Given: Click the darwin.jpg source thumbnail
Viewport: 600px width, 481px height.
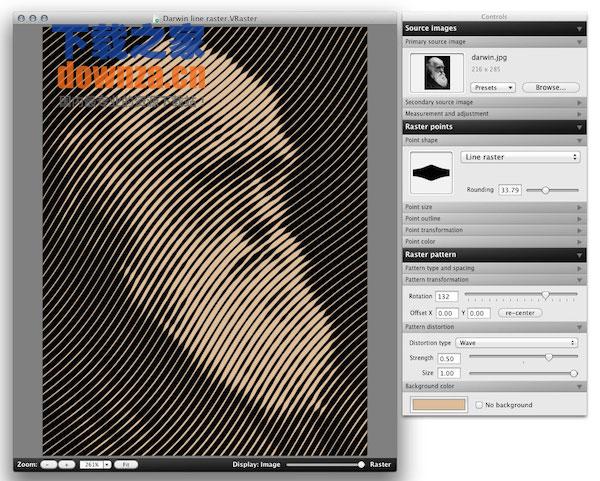Looking at the screenshot, I should (437, 73).
